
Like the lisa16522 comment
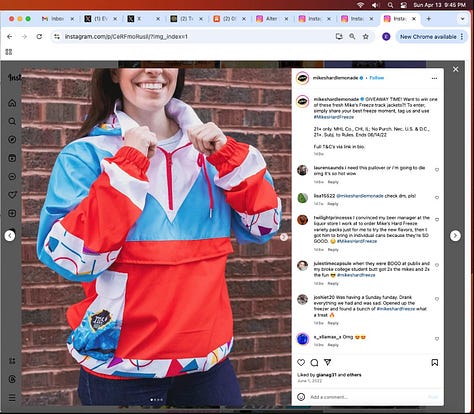(437, 198)
